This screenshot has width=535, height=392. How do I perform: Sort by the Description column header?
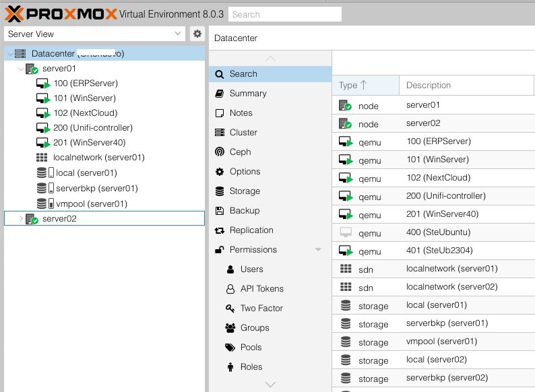point(429,86)
